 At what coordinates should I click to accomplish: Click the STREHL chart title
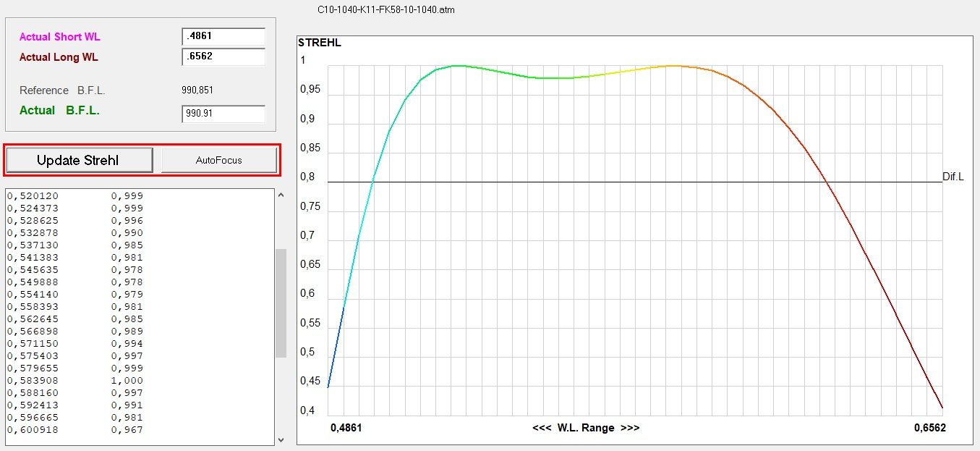pyautogui.click(x=320, y=43)
